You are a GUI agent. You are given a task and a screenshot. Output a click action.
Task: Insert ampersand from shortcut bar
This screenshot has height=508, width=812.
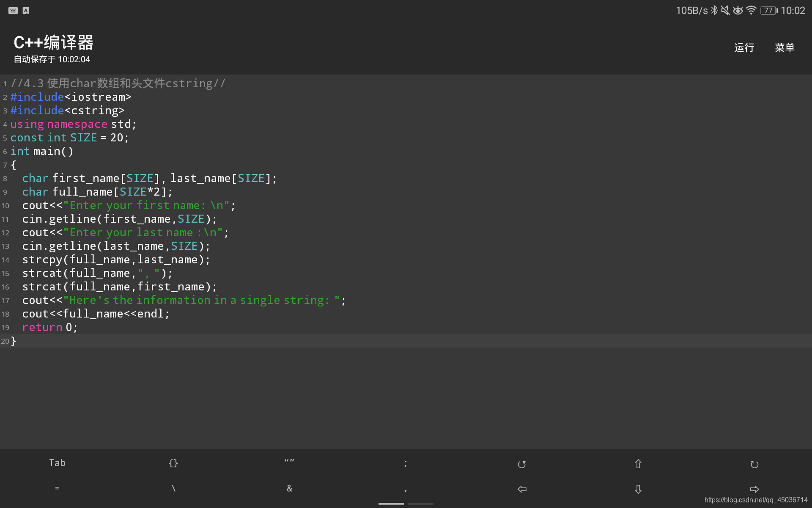click(289, 489)
